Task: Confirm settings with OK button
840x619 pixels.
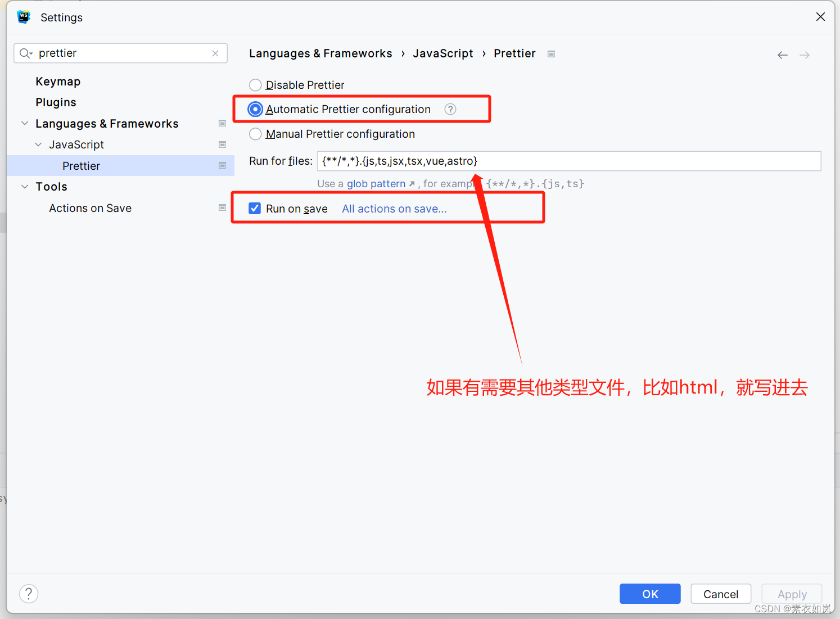Action: (x=650, y=594)
